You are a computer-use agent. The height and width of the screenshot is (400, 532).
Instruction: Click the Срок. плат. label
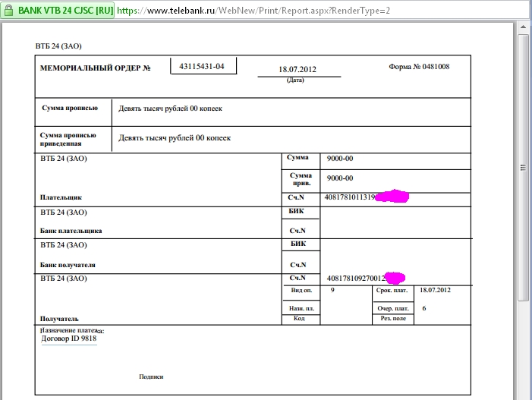[x=392, y=291]
